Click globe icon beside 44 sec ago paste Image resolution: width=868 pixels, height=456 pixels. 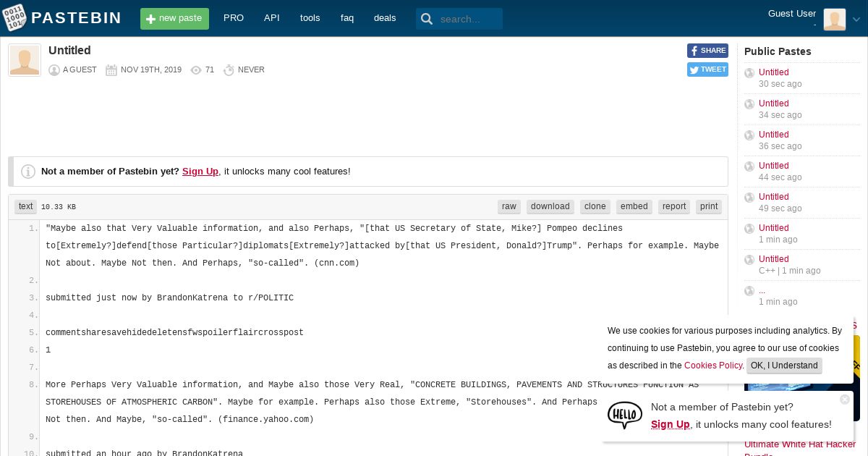749,166
